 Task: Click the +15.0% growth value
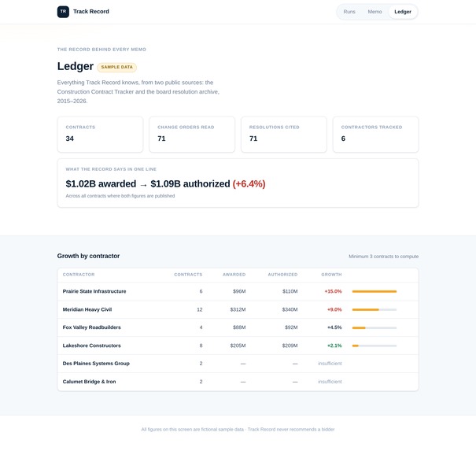333,291
